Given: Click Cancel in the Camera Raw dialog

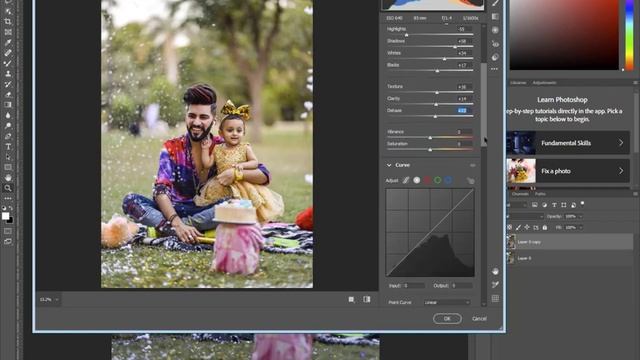Looking at the screenshot, I should click(x=479, y=318).
